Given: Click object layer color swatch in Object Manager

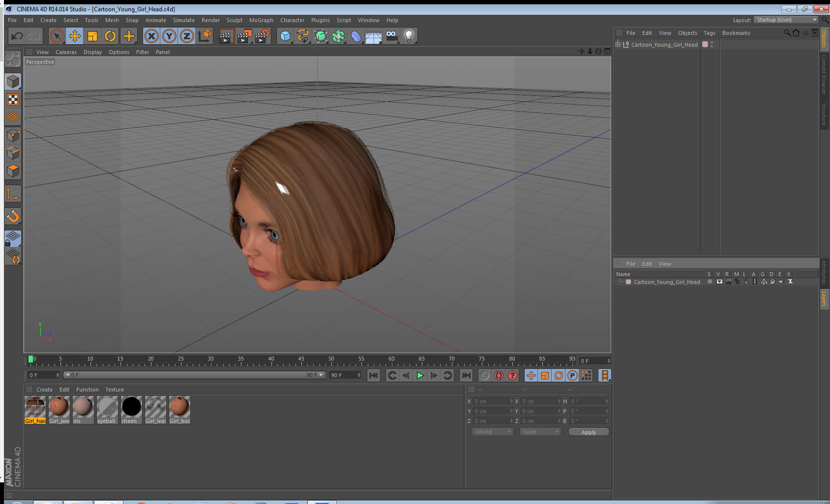Looking at the screenshot, I should click(705, 44).
